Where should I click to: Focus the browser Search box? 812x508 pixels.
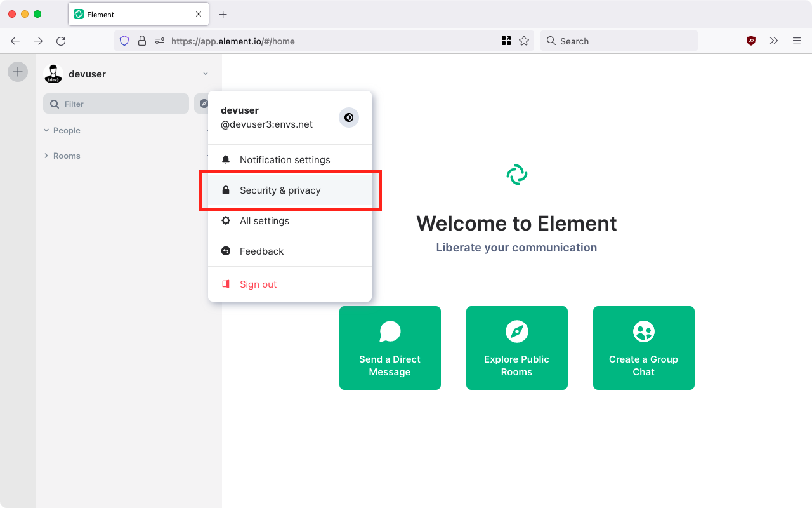[x=619, y=41]
